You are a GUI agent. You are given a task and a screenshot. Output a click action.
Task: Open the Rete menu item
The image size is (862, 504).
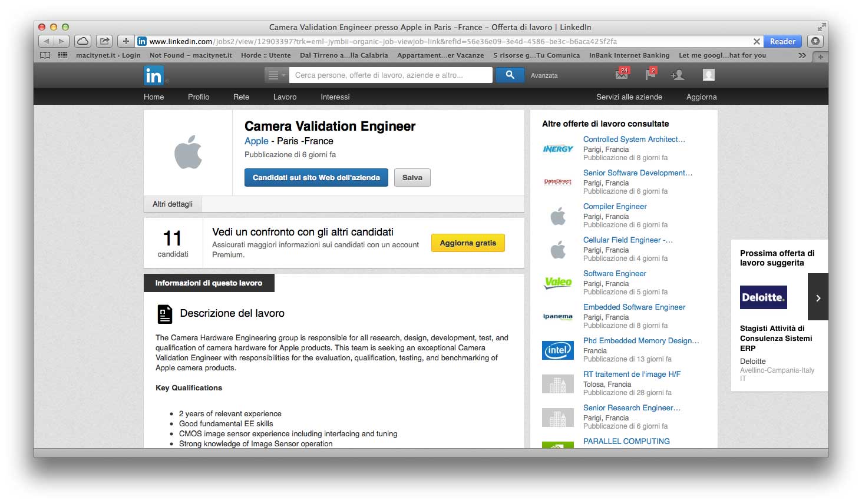pyautogui.click(x=241, y=97)
